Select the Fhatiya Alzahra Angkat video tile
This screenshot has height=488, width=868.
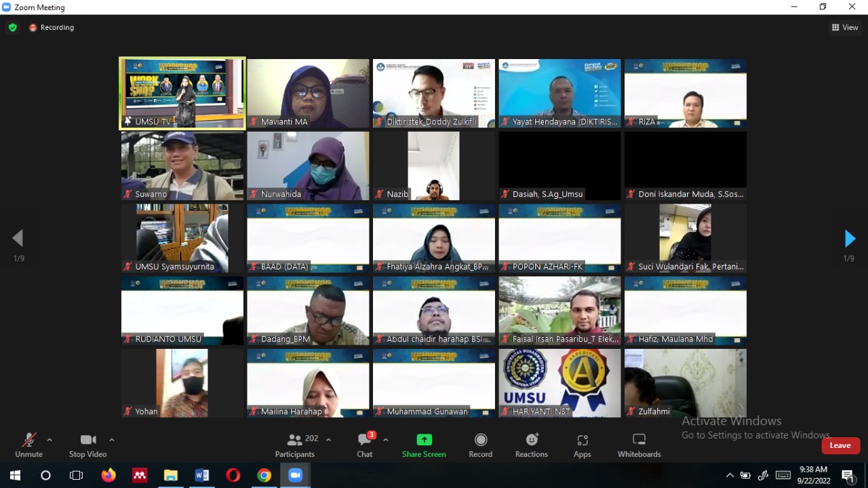coord(434,238)
